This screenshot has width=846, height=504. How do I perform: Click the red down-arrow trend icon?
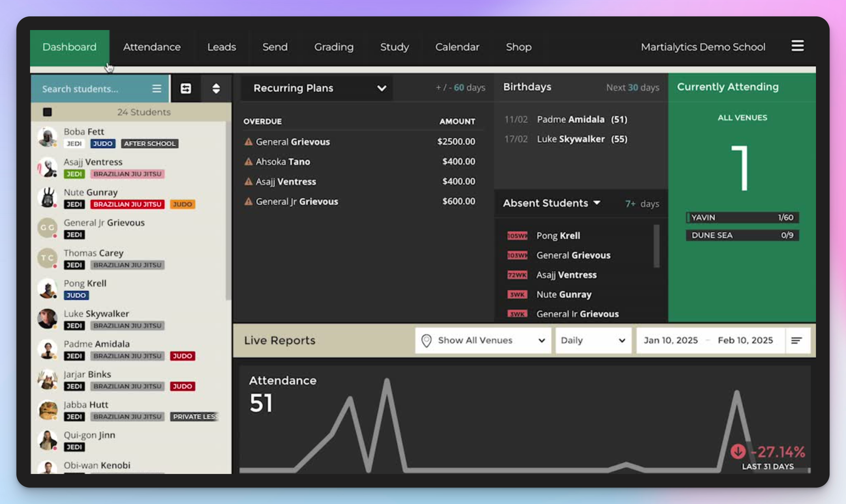tap(738, 452)
